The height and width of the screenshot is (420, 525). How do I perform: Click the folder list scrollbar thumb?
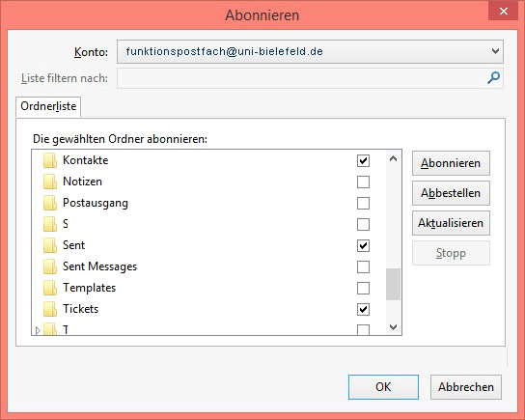click(x=393, y=285)
